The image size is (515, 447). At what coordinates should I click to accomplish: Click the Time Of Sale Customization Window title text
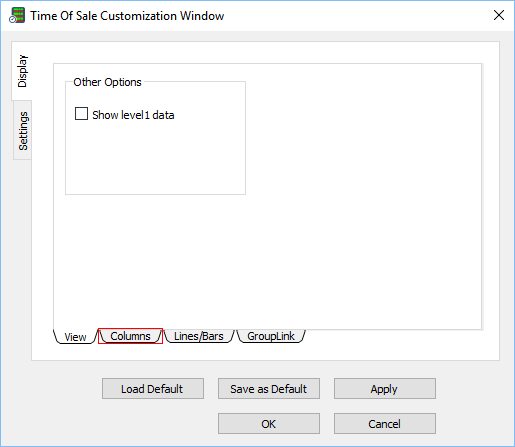point(127,16)
